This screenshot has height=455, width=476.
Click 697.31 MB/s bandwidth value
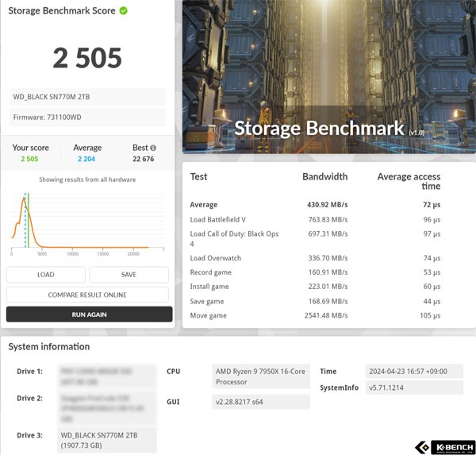click(328, 233)
